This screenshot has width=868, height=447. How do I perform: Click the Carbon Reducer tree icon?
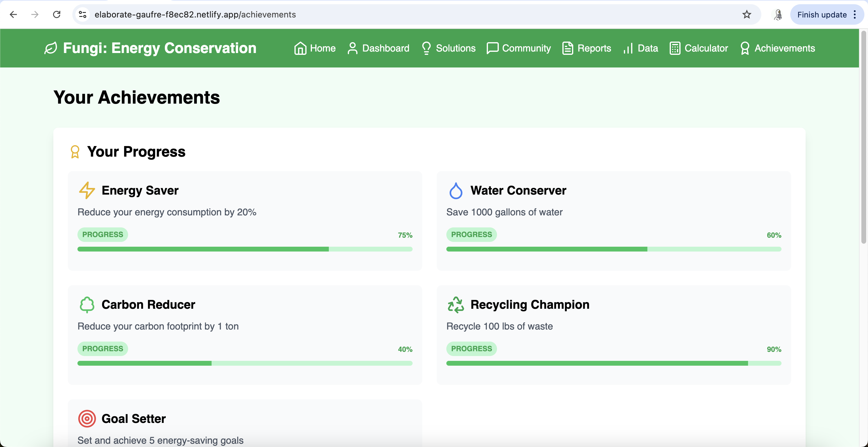(87, 305)
